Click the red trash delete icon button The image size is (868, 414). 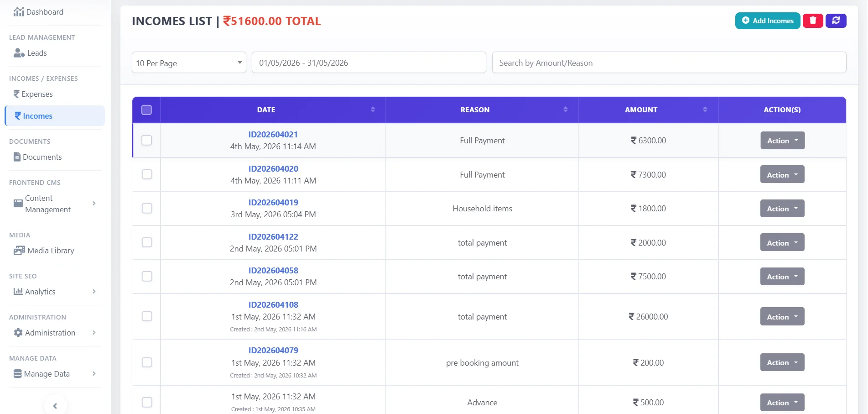click(x=812, y=21)
